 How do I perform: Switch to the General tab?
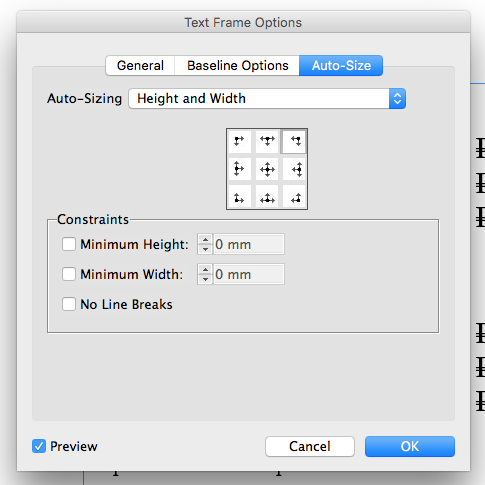[x=140, y=65]
